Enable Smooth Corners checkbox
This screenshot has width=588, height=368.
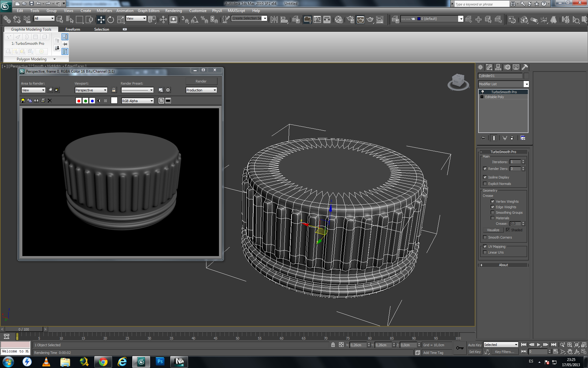485,237
